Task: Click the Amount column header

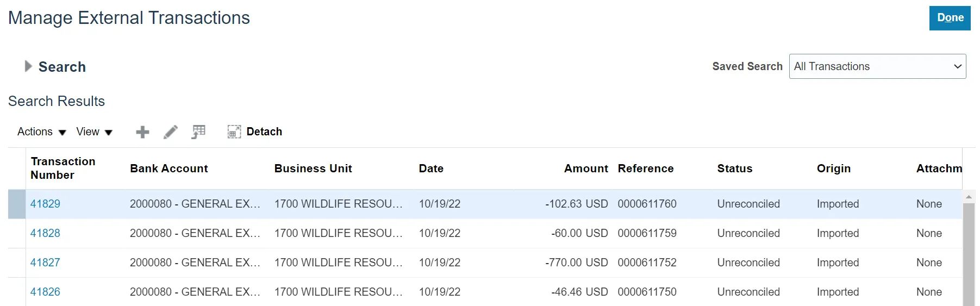Action: 586,168
